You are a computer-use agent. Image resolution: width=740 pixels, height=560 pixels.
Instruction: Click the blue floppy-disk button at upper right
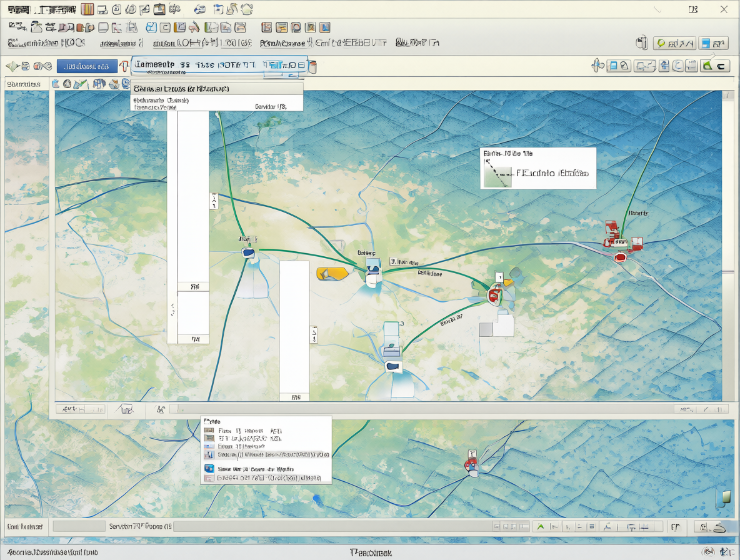(712, 43)
